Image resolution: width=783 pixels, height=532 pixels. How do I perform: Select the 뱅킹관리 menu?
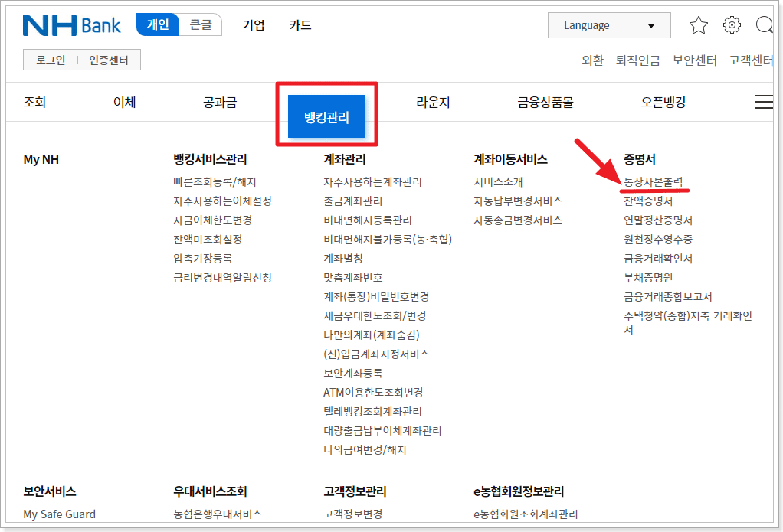point(326,116)
